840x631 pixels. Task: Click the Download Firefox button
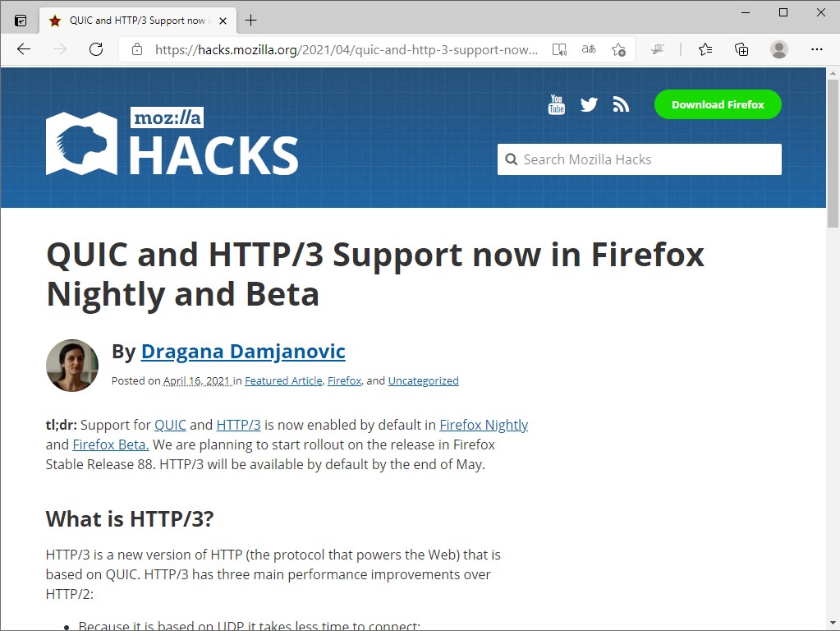[717, 104]
